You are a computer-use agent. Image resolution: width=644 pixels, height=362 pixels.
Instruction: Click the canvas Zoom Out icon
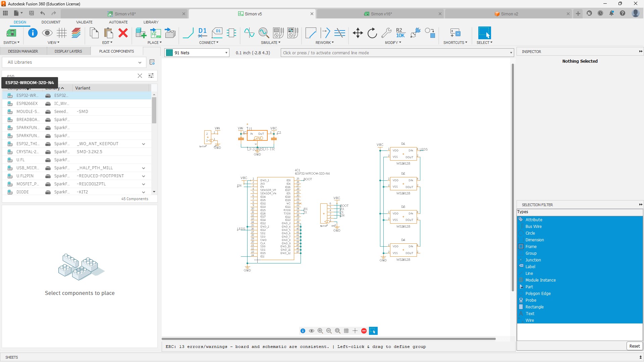coord(329,331)
